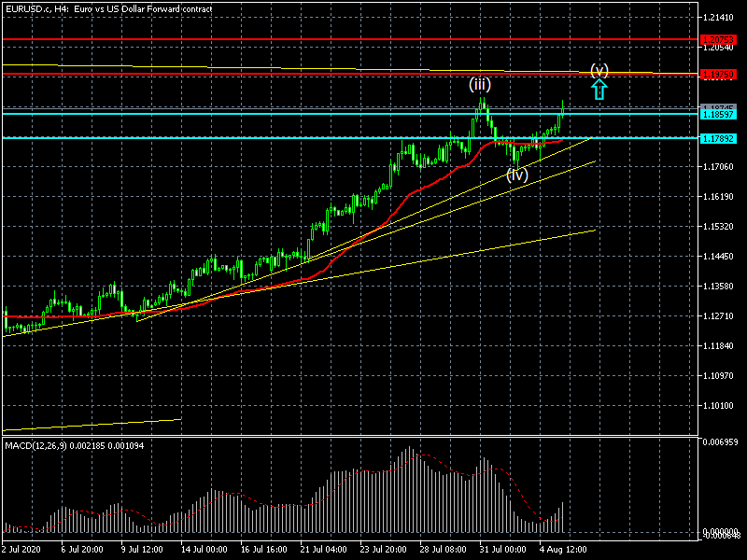
Task: Click the cyan up arrow below wave (v)
Action: point(599,89)
